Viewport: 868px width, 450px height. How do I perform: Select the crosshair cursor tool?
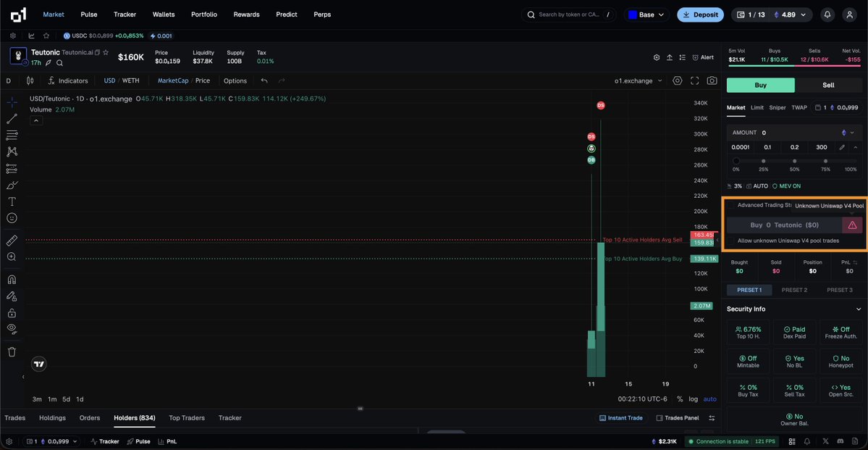pyautogui.click(x=12, y=102)
